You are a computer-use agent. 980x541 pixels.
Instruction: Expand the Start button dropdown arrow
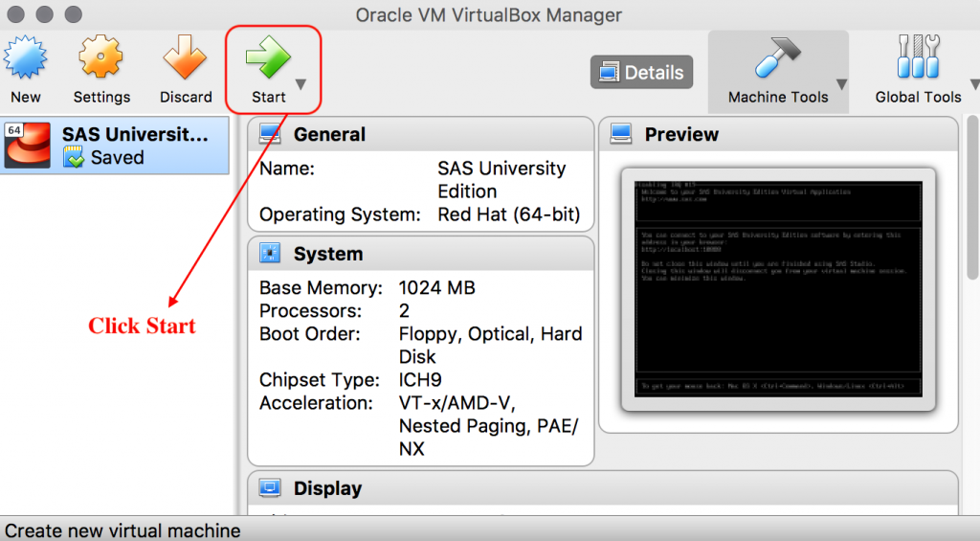point(301,84)
